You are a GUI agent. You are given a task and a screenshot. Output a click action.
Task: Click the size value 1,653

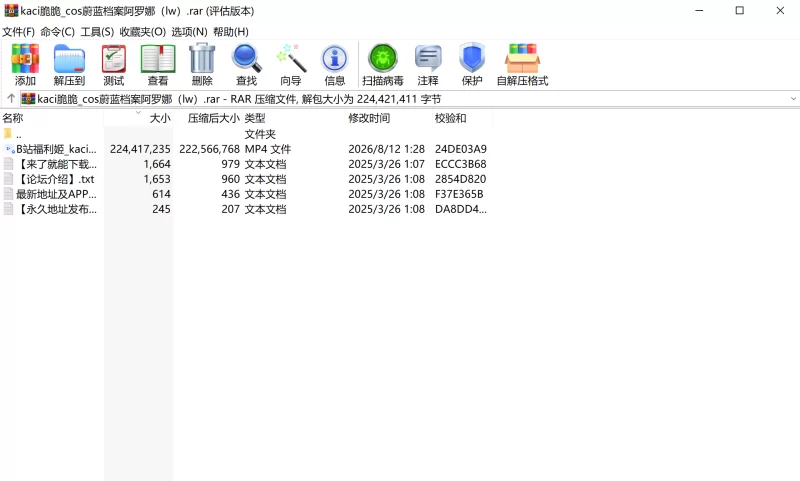click(x=157, y=179)
